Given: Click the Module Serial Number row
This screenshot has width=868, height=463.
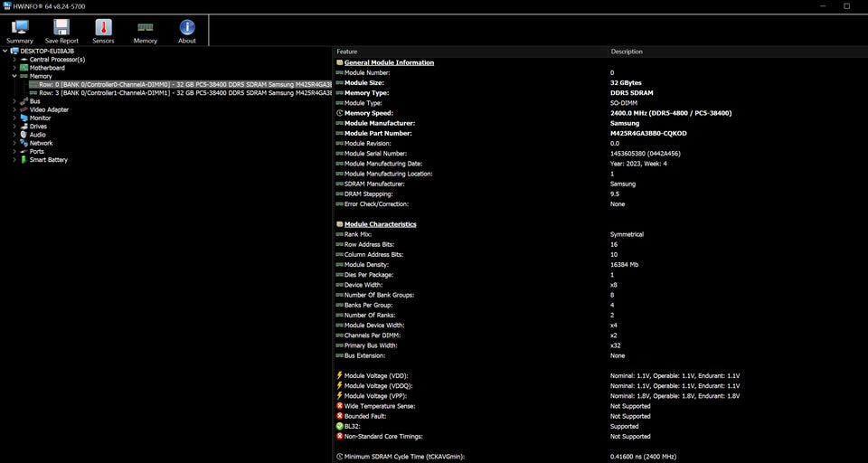Looking at the screenshot, I should (600, 154).
